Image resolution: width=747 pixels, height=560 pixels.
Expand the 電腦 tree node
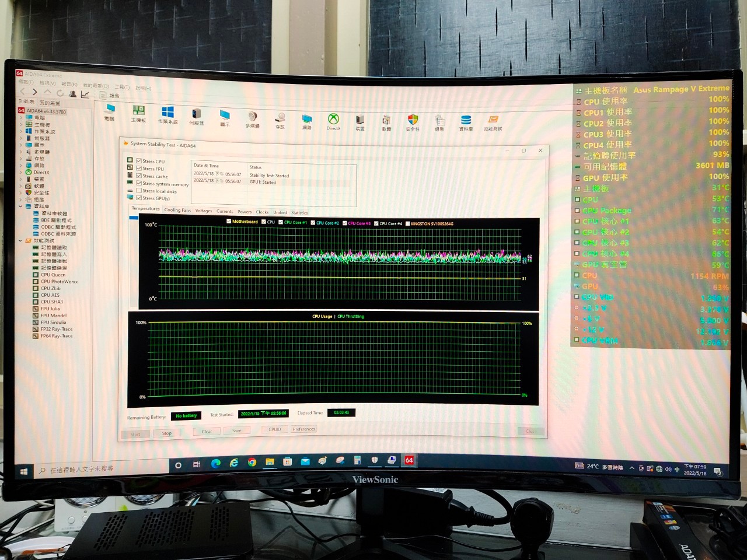[21, 117]
